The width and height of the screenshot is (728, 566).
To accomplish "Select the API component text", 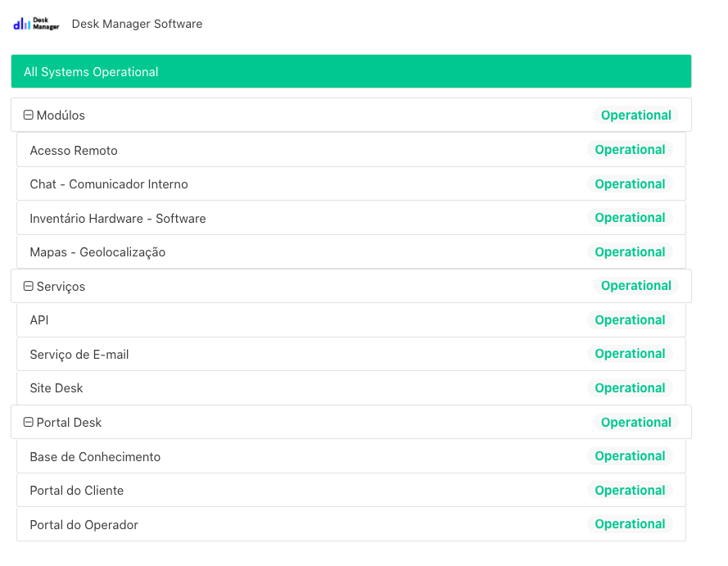I will [39, 320].
